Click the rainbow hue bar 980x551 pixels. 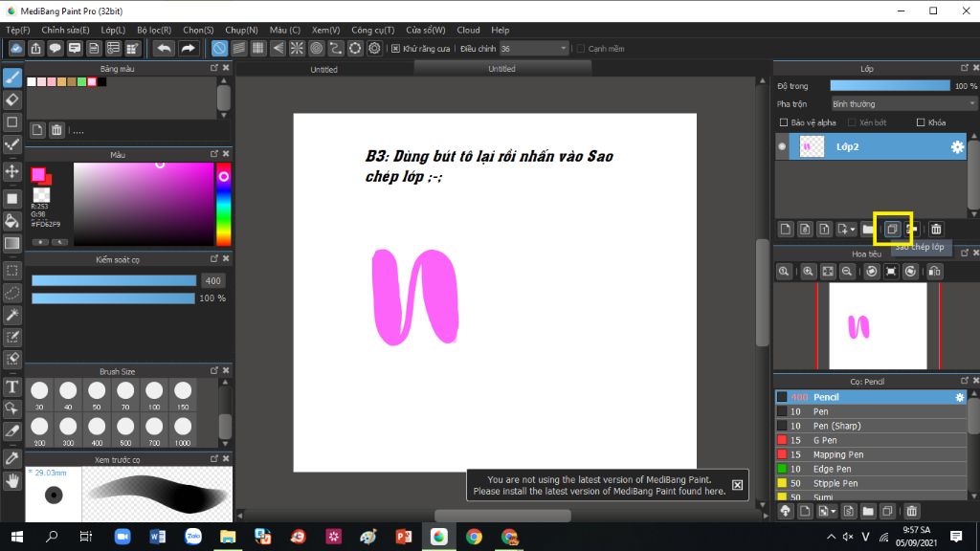[x=223, y=205]
